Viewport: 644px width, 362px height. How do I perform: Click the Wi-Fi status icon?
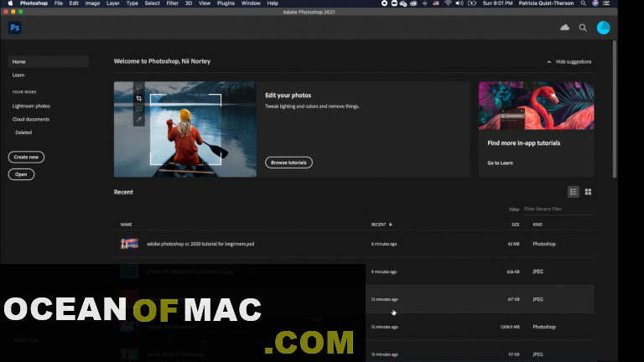[x=448, y=3]
